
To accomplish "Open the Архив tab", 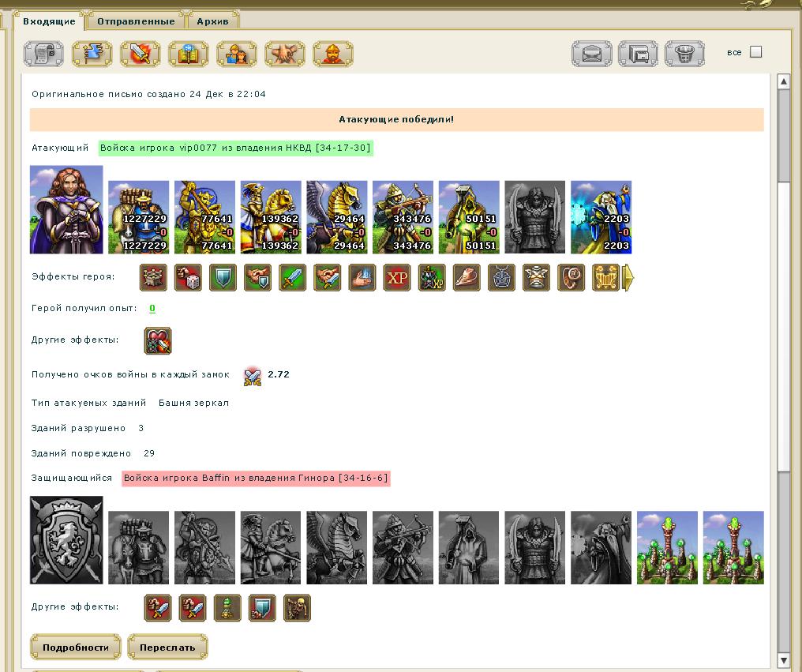I will tap(212, 21).
